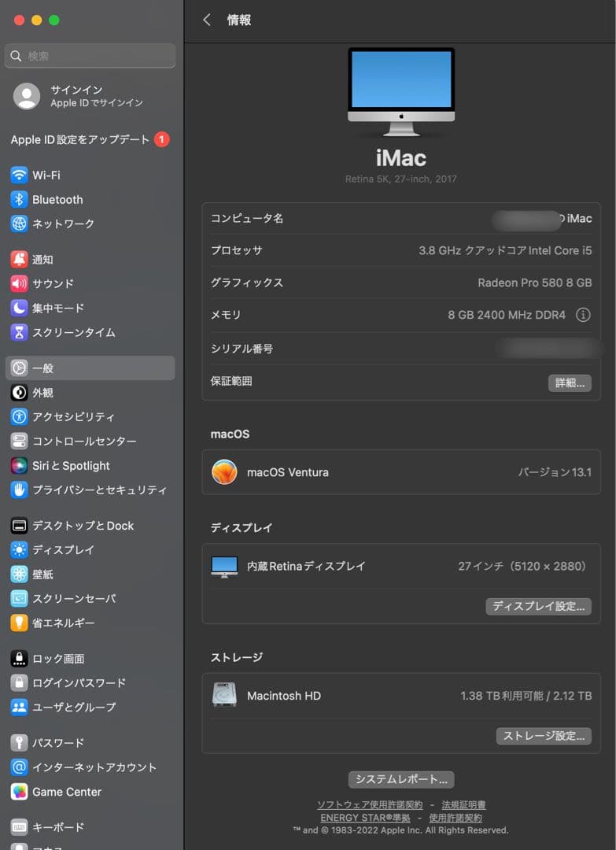The image size is (616, 850).
Task: Click the 内蔵Retinaディスプレイ label
Action: 306,567
